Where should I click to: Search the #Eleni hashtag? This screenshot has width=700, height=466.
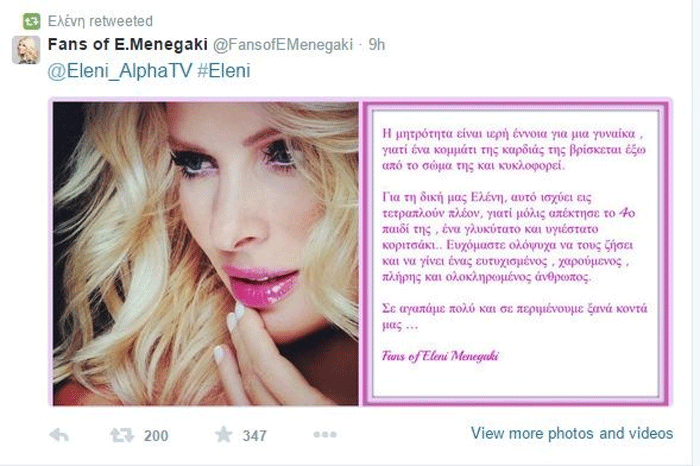(x=224, y=71)
